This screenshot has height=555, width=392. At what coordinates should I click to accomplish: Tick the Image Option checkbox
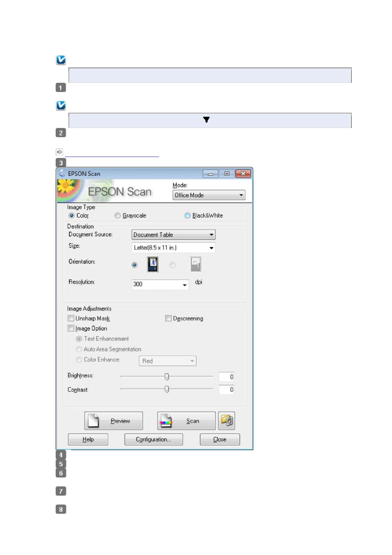click(71, 328)
